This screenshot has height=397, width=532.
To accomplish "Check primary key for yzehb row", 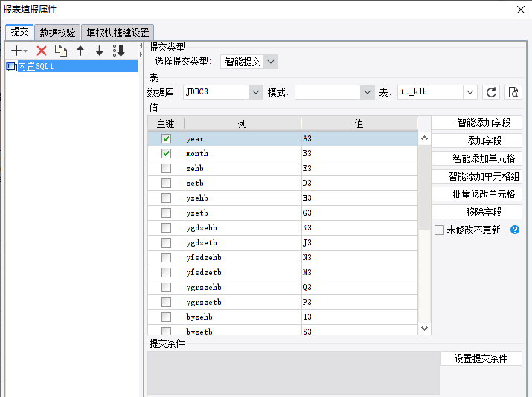I will coord(166,198).
